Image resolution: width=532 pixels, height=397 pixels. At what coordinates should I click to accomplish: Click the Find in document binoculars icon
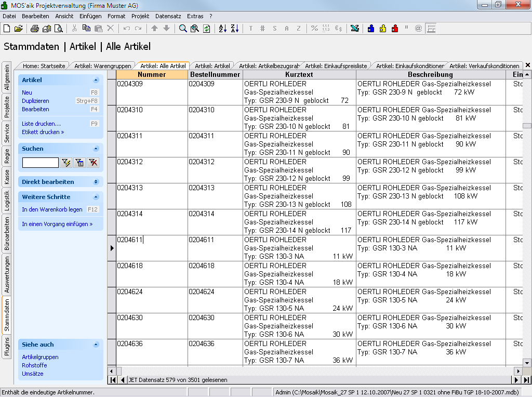195,29
